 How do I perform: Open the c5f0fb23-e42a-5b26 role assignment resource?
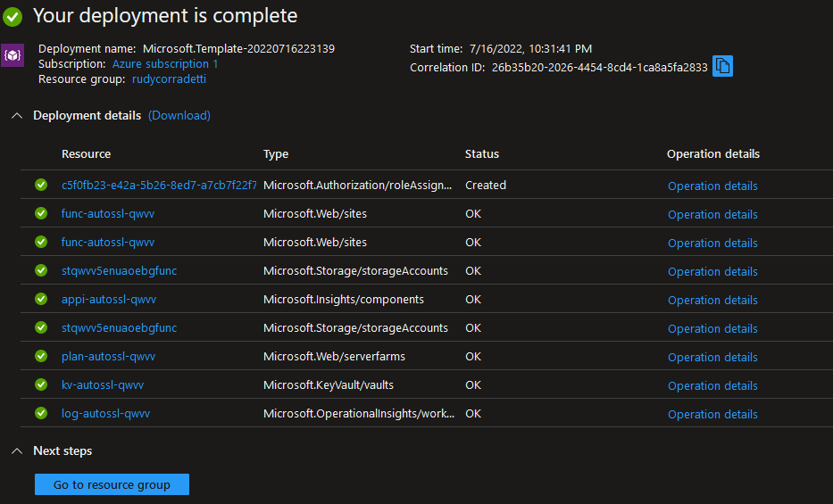(159, 185)
